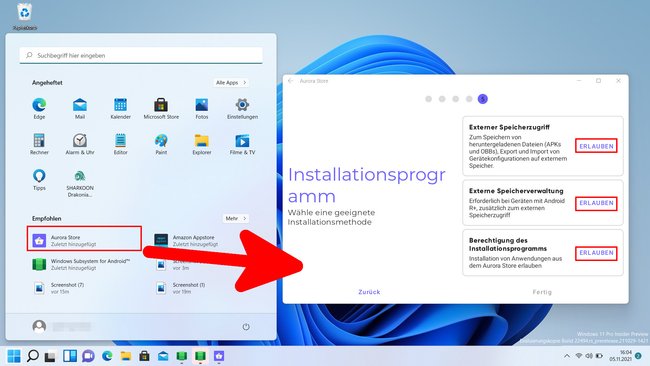Select the step 5 indicator dot
Viewport: 650px width, 366px height.
coord(483,99)
